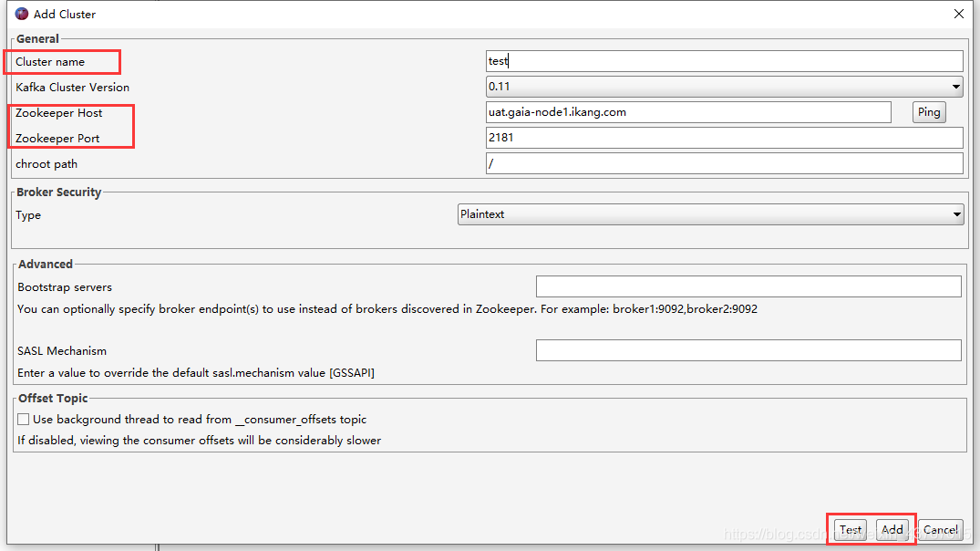
Task: Click the 'If disabled' consumer offsets note
Action: 200,441
